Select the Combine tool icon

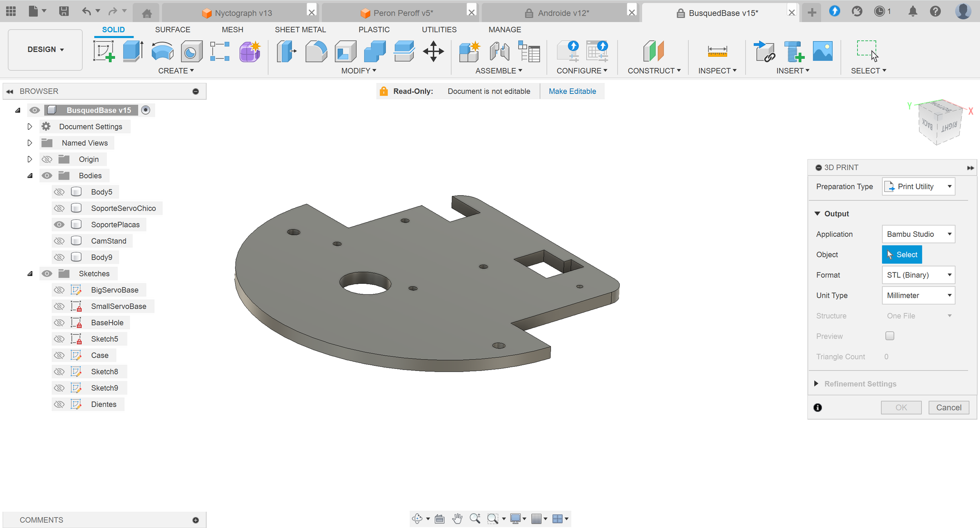(x=375, y=51)
